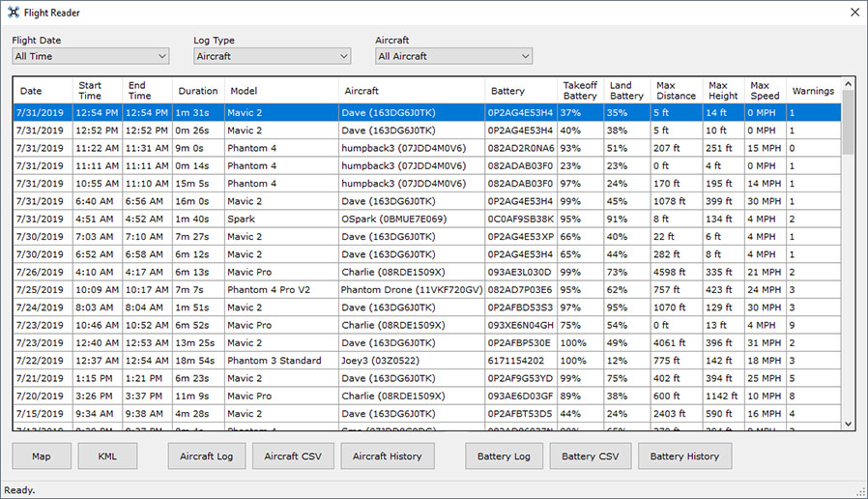The height and width of the screenshot is (499, 868).
Task: Open the Aircraft Log
Action: point(207,456)
